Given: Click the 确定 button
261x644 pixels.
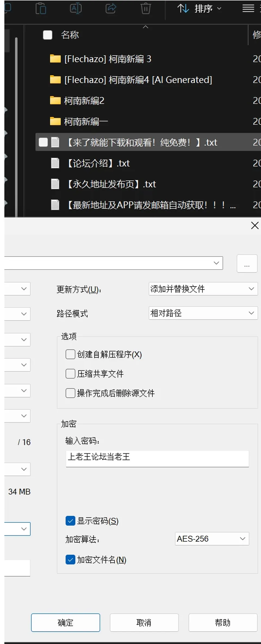Looking at the screenshot, I should click(x=66, y=623).
